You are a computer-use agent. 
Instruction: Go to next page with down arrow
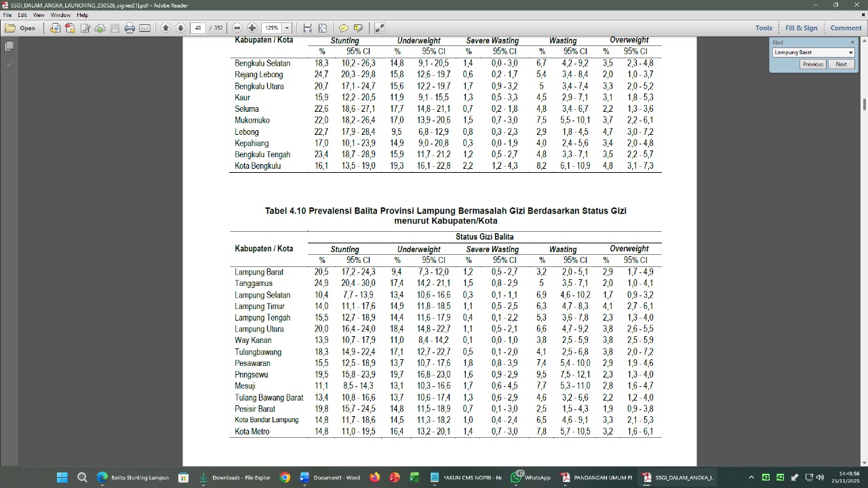(180, 28)
